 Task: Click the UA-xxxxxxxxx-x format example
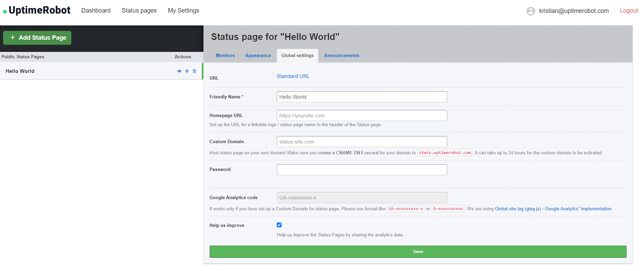point(406,209)
